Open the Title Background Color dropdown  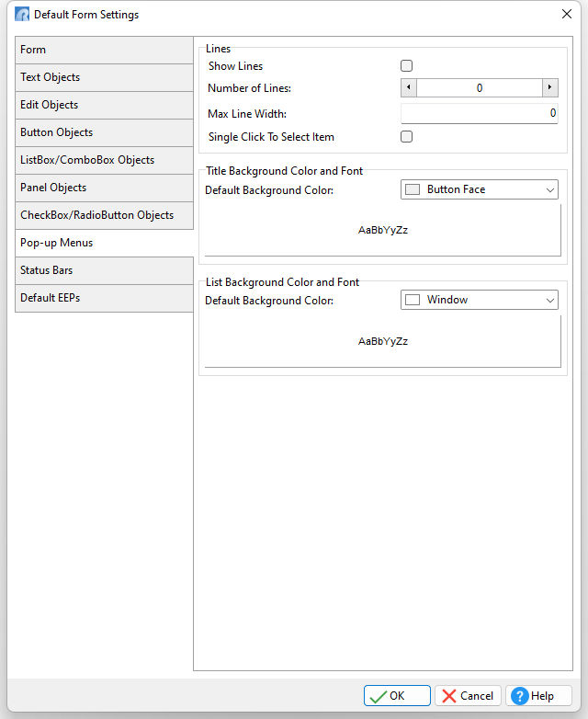[480, 189]
